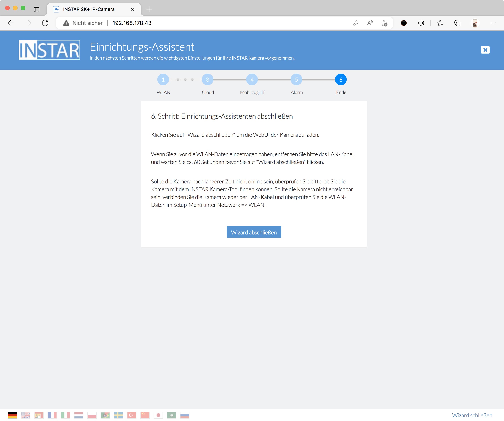
Task: Select the Japanese flag language
Action: (158, 415)
